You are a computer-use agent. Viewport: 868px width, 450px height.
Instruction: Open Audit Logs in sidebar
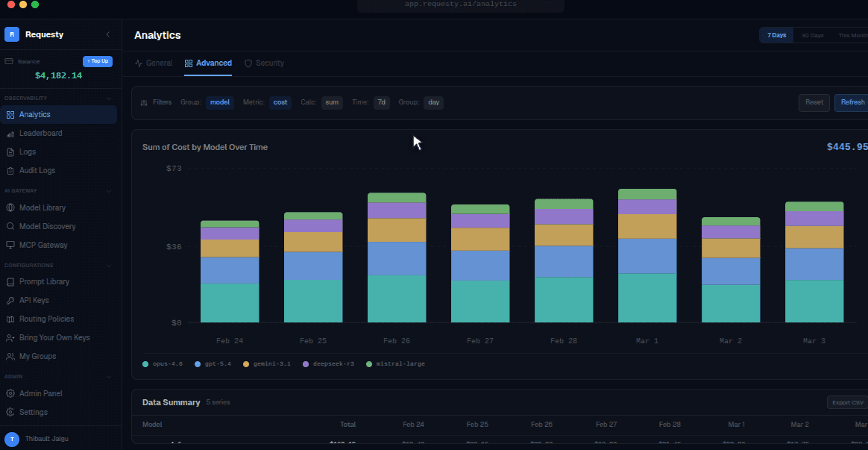tap(37, 170)
